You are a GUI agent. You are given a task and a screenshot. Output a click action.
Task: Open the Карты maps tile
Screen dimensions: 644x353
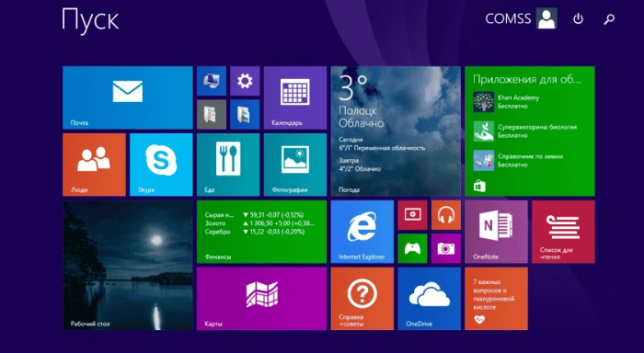261,299
